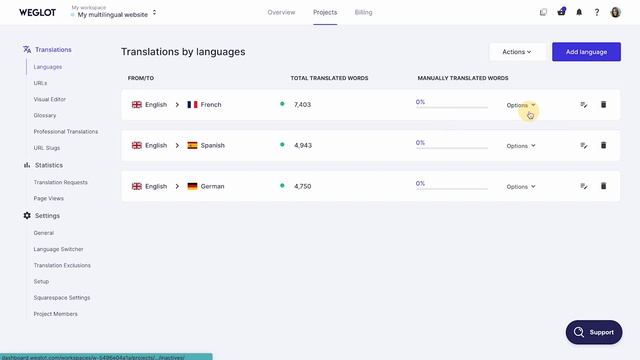Click the Settings gear icon
This screenshot has width=640, height=360.
27,216
